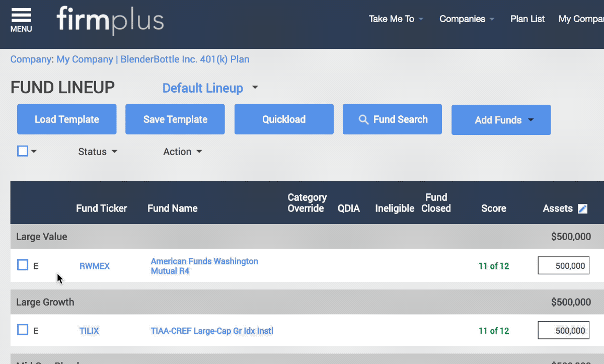Image resolution: width=604 pixels, height=364 pixels.
Task: Click the FUND LINEUP heading
Action: [x=63, y=88]
